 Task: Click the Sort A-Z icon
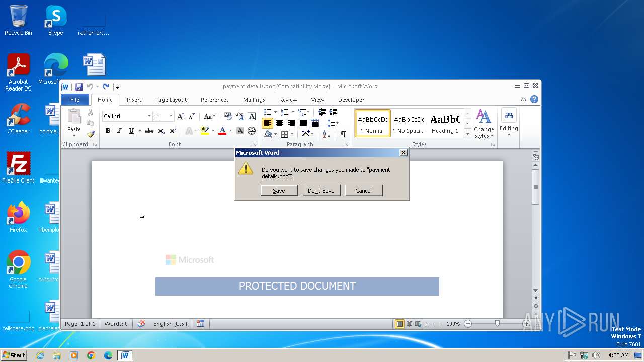(326, 134)
